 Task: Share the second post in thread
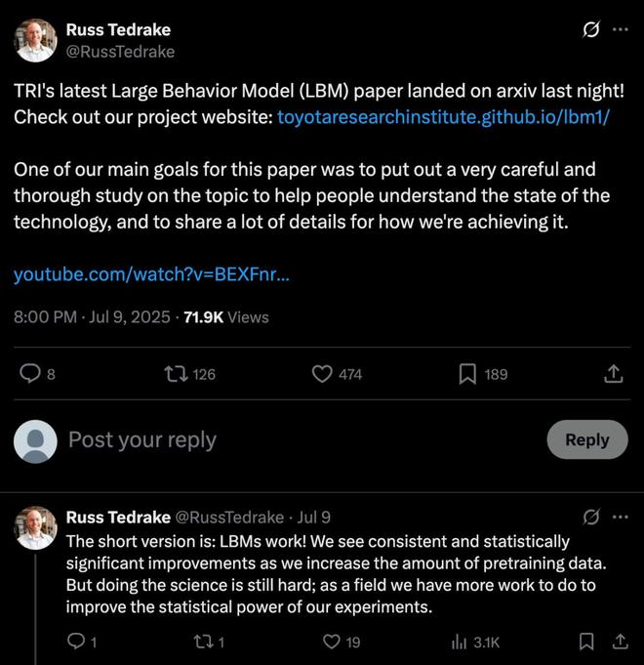[x=620, y=642]
